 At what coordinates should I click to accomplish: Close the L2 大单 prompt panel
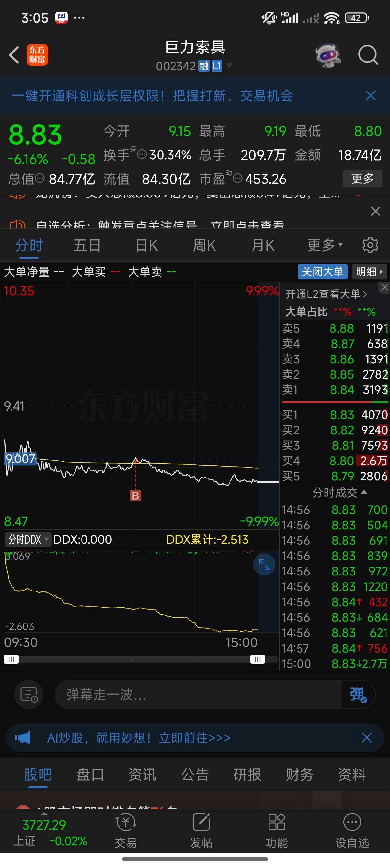pos(384,287)
